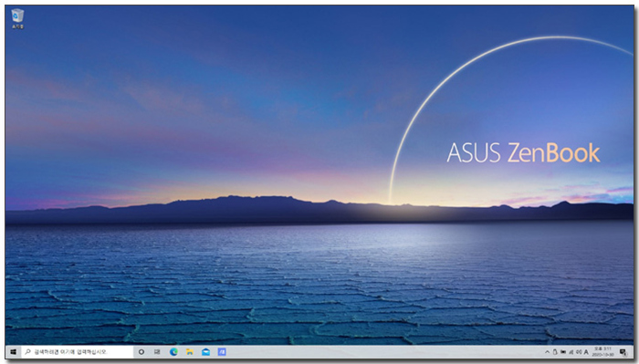Open the volume control tray icon
639x364 pixels.
tap(579, 352)
